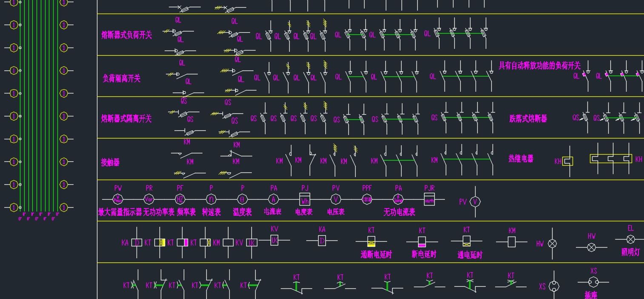644x299 pixels.
Task: Select the P tachometer symbol marked n
Action: click(211, 199)
